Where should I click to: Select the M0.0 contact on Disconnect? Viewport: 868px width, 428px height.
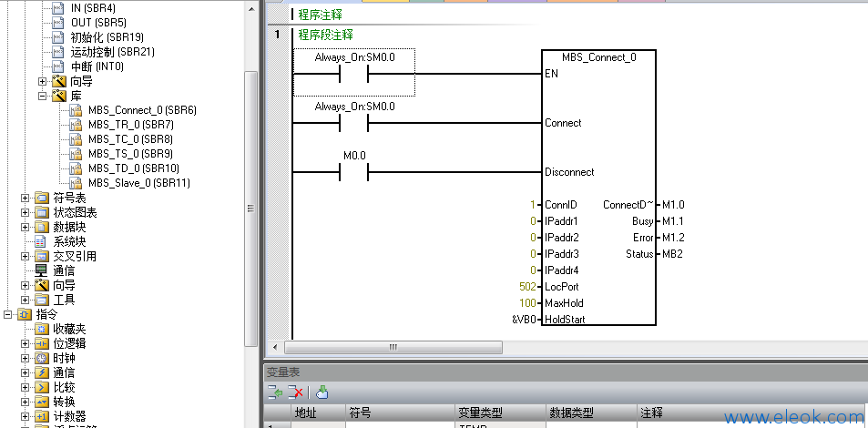click(x=354, y=171)
